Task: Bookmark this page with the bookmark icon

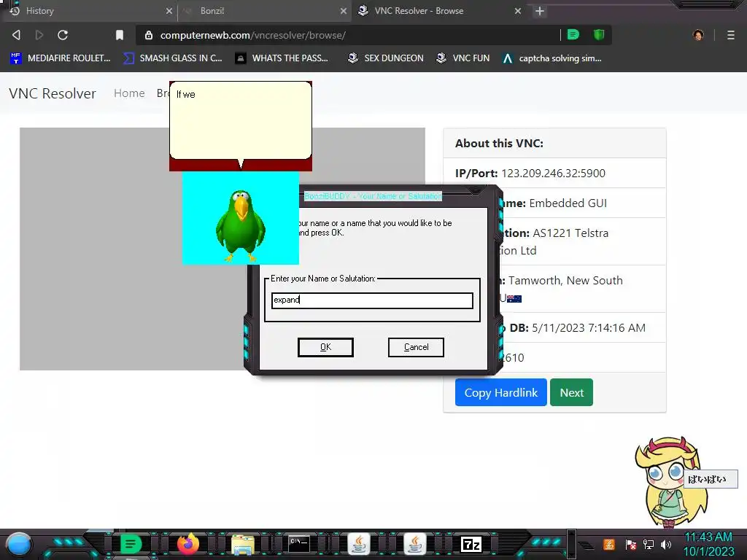Action: (120, 35)
